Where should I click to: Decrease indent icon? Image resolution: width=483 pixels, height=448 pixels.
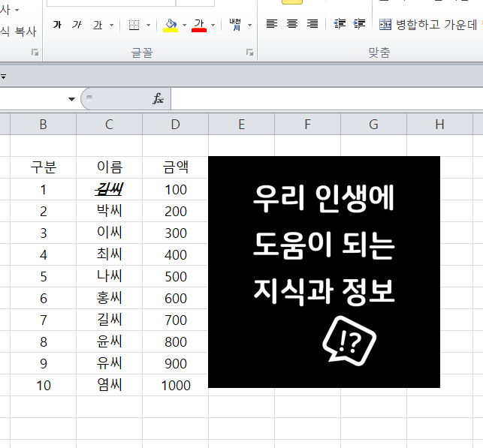coord(340,24)
